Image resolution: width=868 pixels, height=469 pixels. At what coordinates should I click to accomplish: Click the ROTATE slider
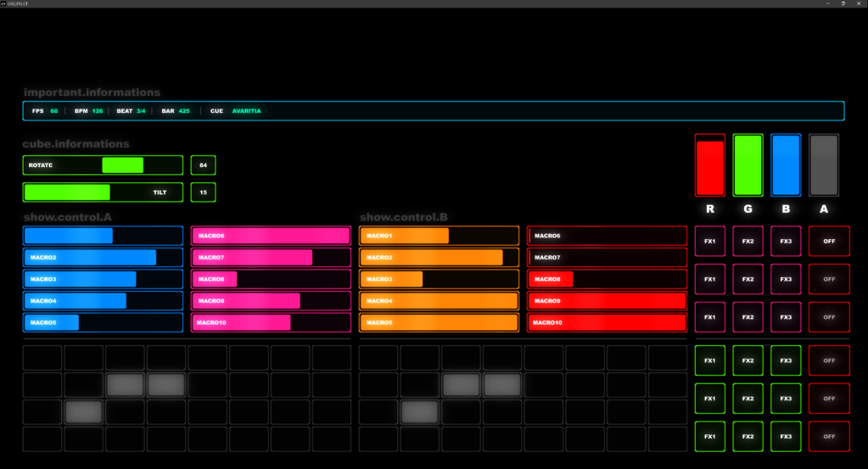click(x=103, y=165)
